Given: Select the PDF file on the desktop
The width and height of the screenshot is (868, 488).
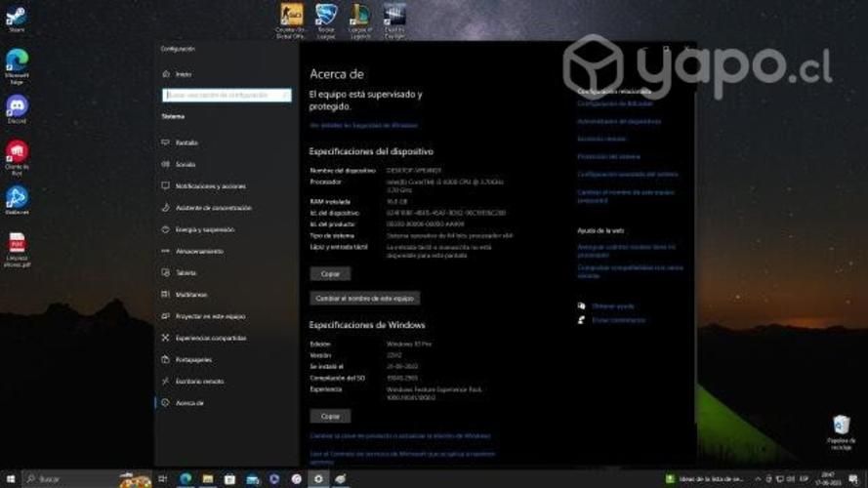Looking at the screenshot, I should [17, 250].
